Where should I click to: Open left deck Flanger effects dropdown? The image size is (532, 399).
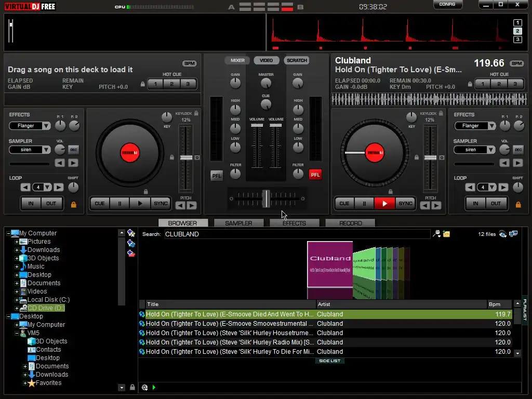46,126
